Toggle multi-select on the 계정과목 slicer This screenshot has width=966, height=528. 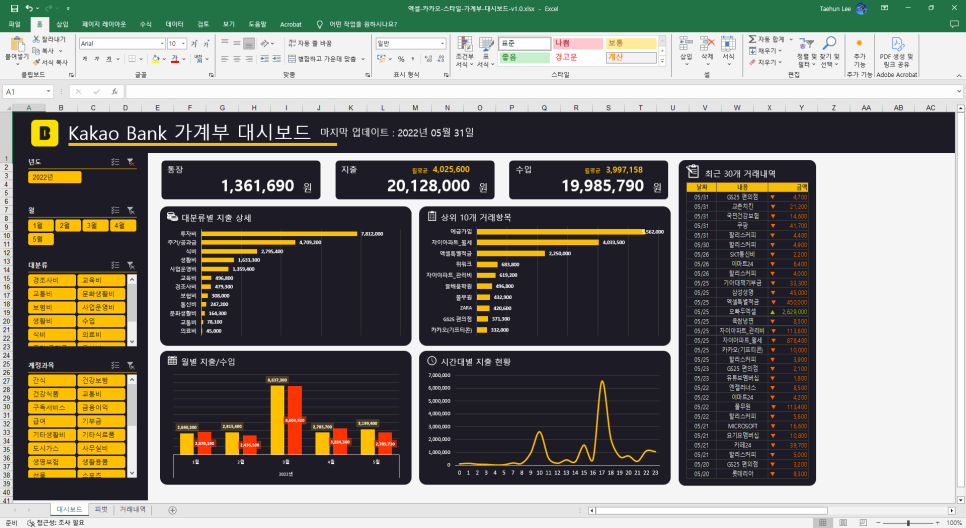[115, 365]
